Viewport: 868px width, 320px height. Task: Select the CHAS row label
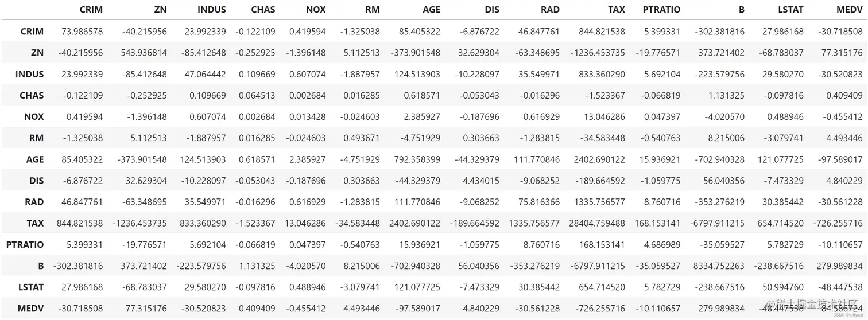pos(32,95)
